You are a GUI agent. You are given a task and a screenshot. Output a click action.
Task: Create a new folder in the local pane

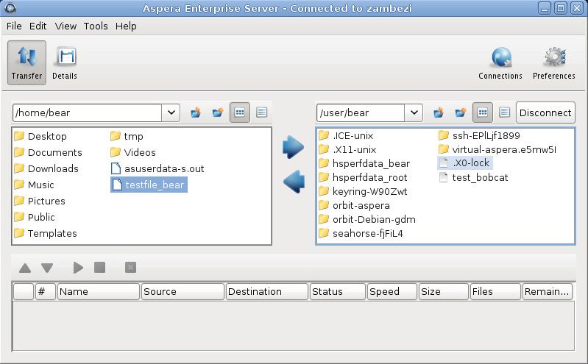coord(218,113)
